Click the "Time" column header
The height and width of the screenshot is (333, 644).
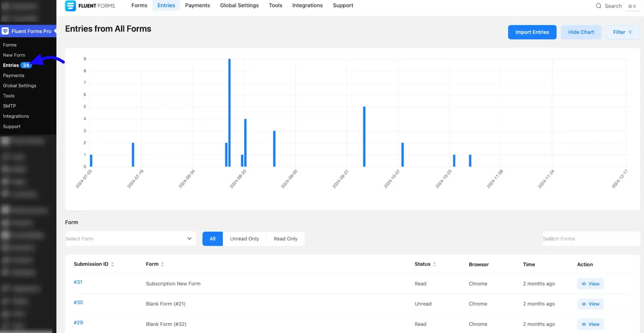pyautogui.click(x=529, y=265)
